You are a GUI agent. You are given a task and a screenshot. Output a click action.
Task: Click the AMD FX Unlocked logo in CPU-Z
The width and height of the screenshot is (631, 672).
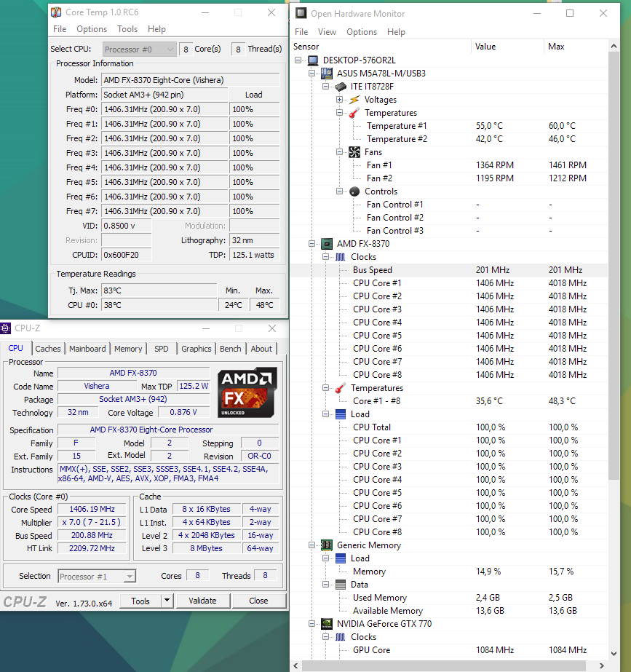[247, 392]
